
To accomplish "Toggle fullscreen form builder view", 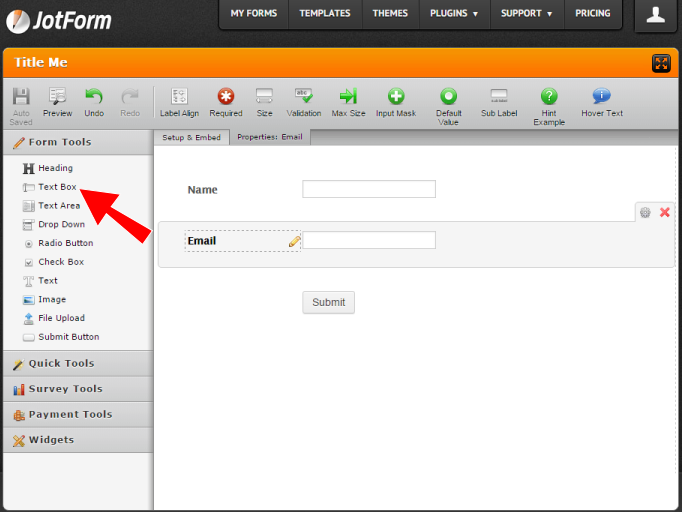I will [x=661, y=64].
